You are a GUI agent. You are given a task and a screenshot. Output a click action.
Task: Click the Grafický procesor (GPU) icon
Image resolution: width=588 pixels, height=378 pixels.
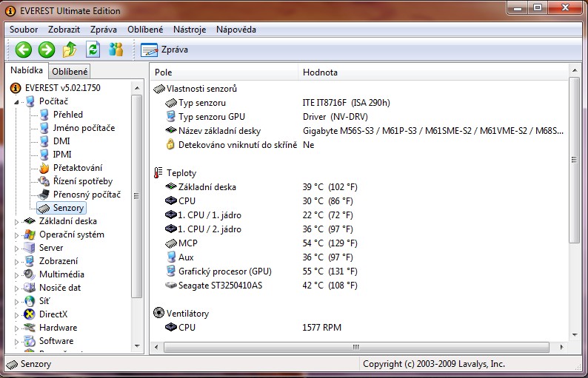(x=171, y=271)
